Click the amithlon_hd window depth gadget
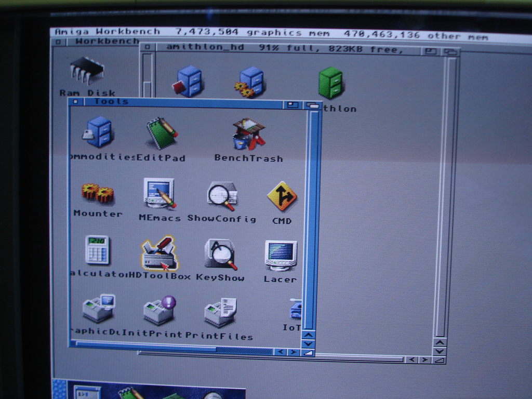532x399 pixels. pyautogui.click(x=451, y=52)
